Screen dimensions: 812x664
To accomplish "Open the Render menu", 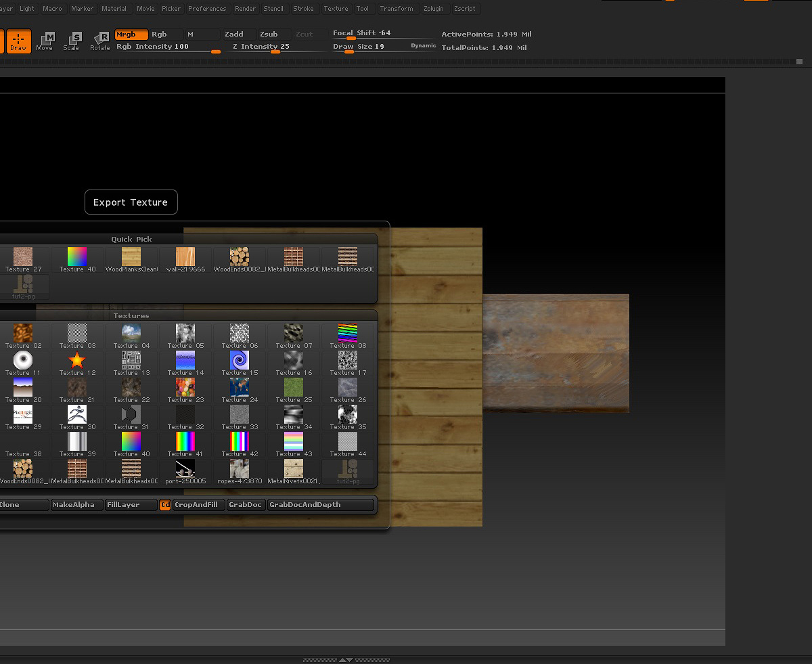I will click(246, 9).
